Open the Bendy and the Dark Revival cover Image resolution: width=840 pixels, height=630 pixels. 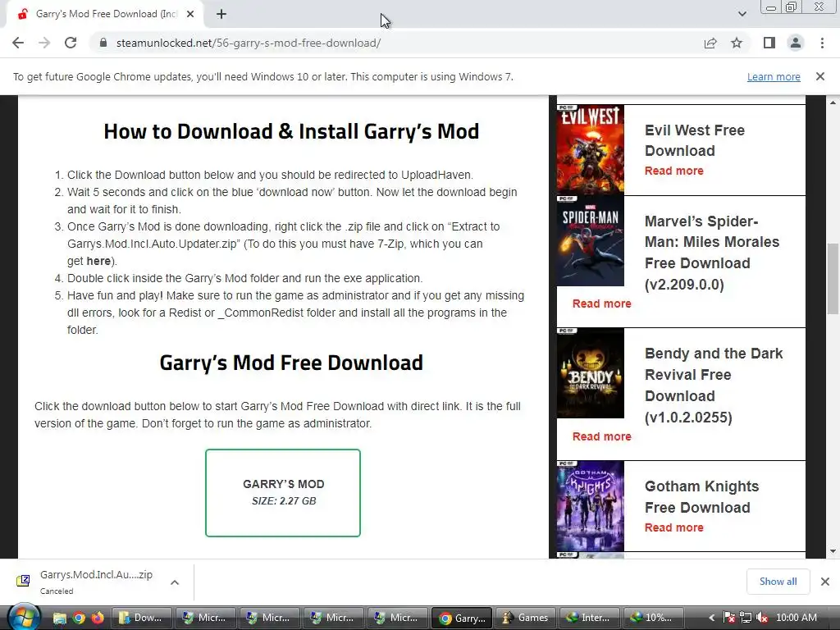(x=591, y=373)
